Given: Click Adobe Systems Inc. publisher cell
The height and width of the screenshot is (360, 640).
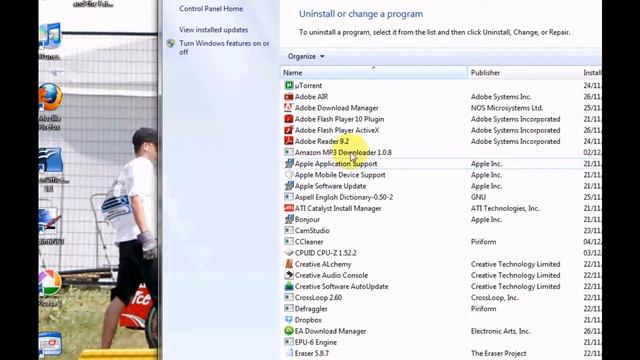Looking at the screenshot, I should click(x=501, y=97).
